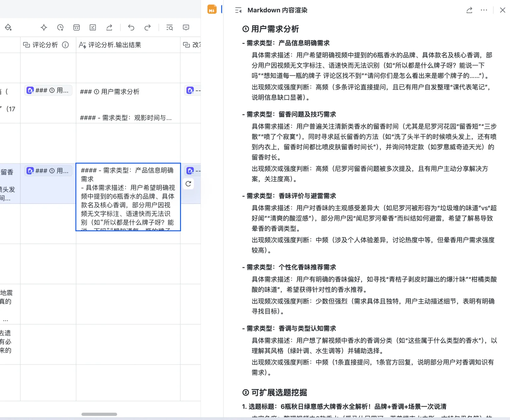The height and width of the screenshot is (420, 510).
Task: Close the Markdown 内容渲染 panel
Action: 503,10
